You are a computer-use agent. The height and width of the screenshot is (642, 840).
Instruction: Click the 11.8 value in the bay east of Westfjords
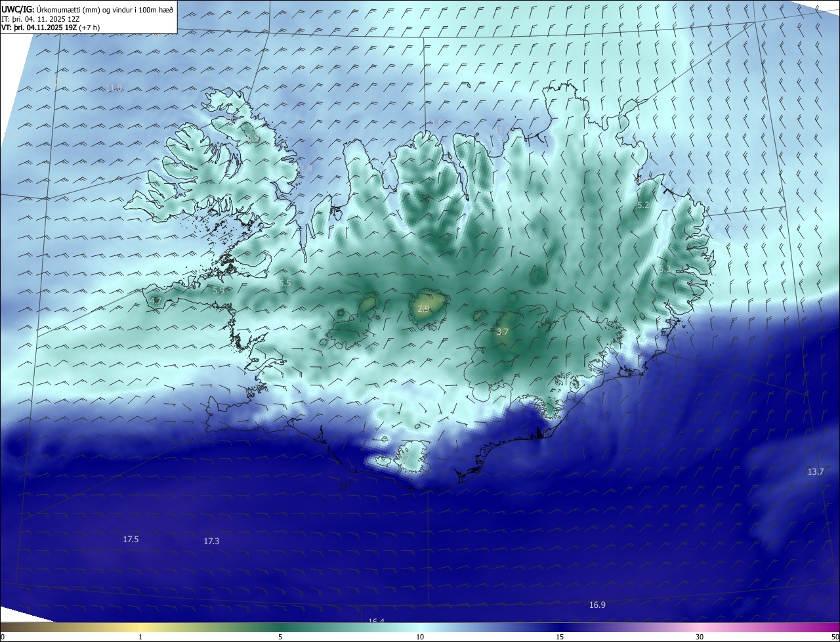click(x=304, y=168)
